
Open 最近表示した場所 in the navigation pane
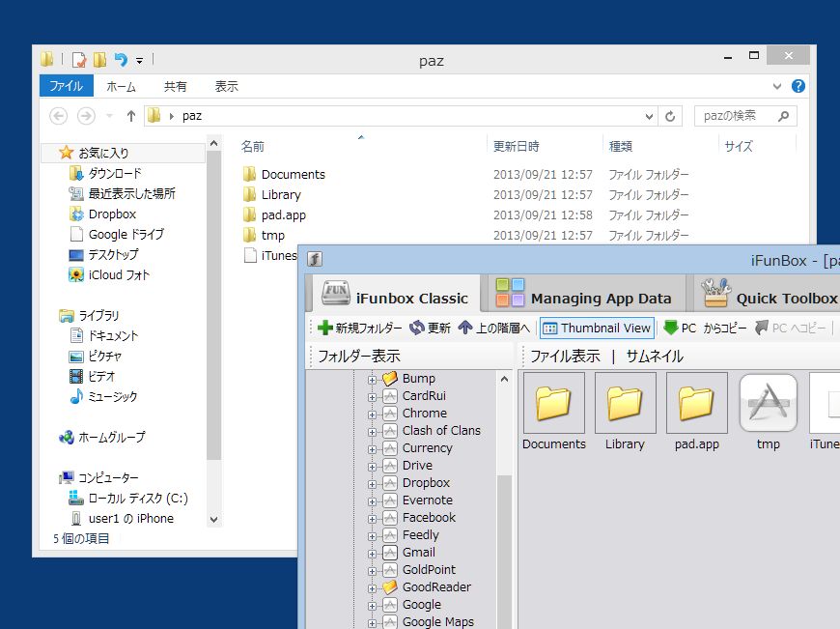pyautogui.click(x=131, y=193)
